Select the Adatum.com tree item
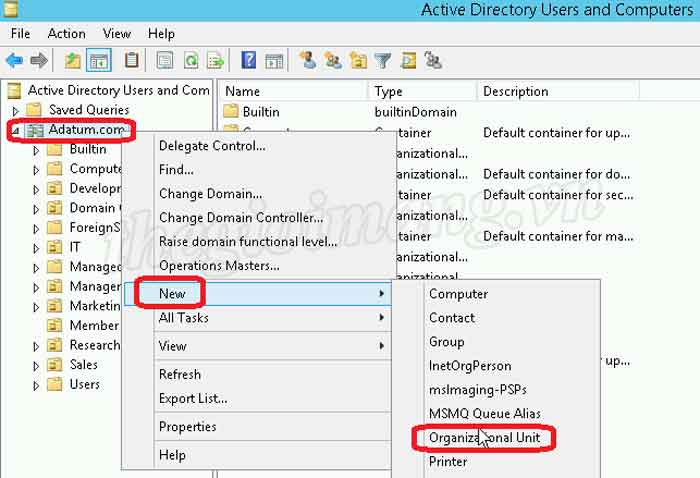 (x=86, y=130)
